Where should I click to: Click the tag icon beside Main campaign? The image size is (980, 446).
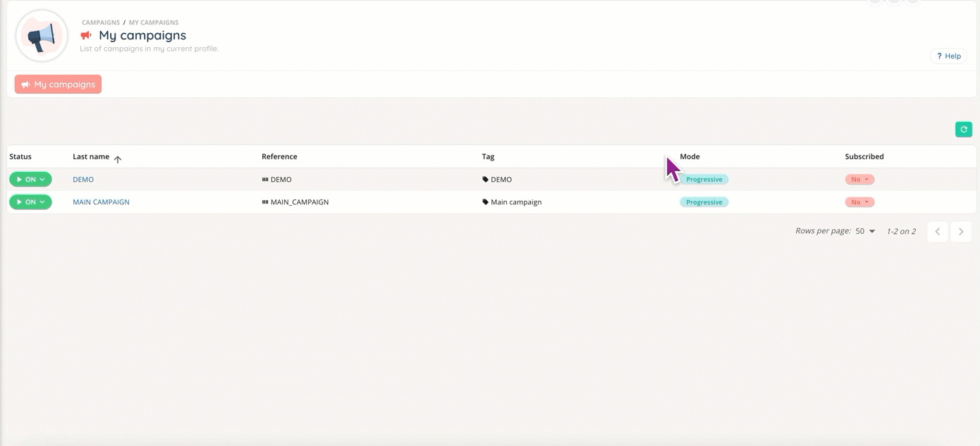pyautogui.click(x=485, y=202)
